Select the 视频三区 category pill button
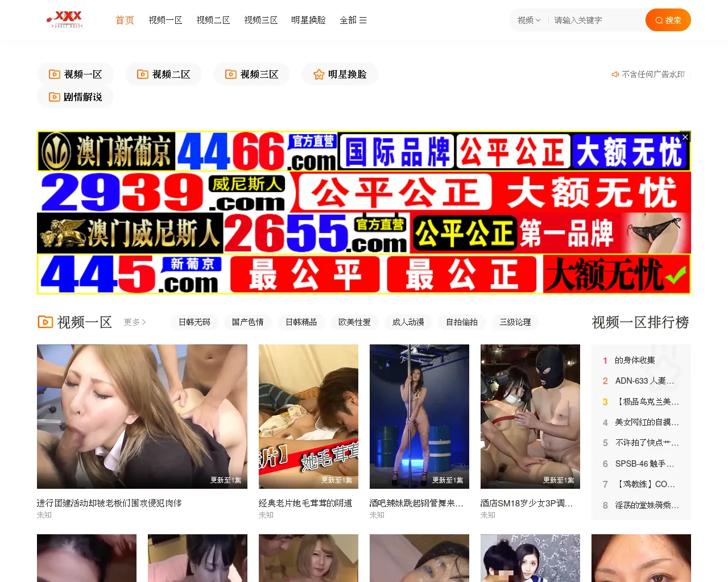This screenshot has width=728, height=582. [x=252, y=74]
